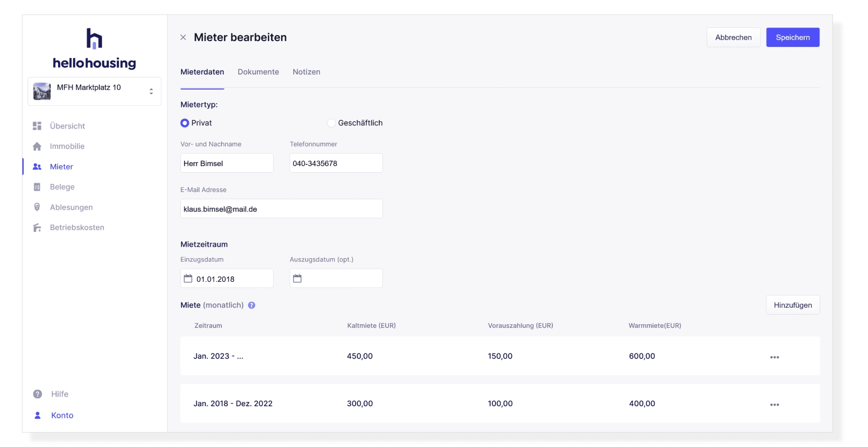Screen dimensions: 868x447
Task: Click Hinzufügen to add a rent period
Action: 793,305
